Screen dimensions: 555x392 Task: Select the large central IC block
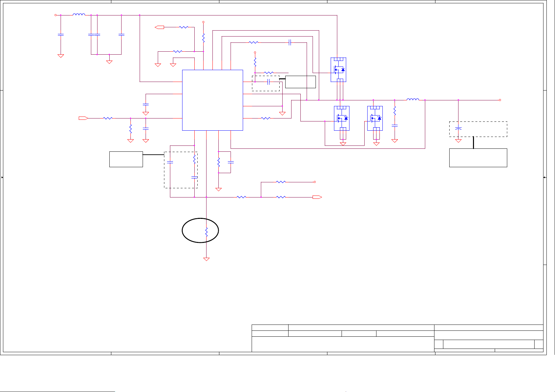[x=212, y=100]
